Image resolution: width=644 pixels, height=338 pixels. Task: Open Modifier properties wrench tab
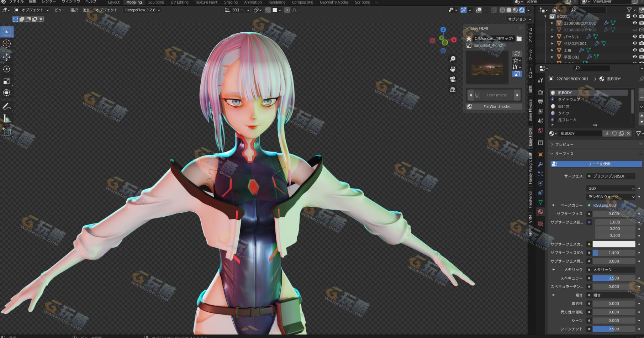point(540,164)
